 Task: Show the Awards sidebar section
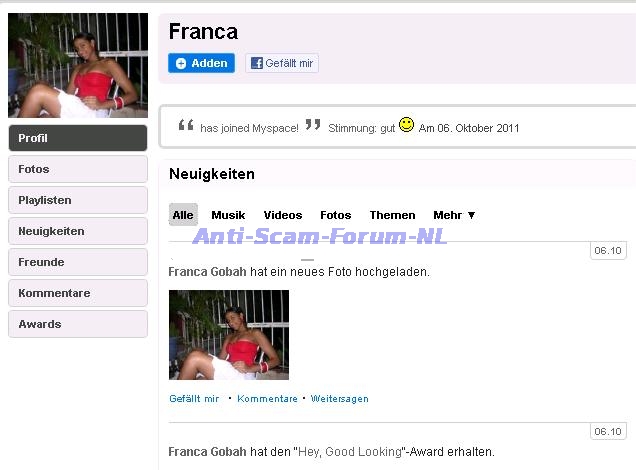coord(78,324)
